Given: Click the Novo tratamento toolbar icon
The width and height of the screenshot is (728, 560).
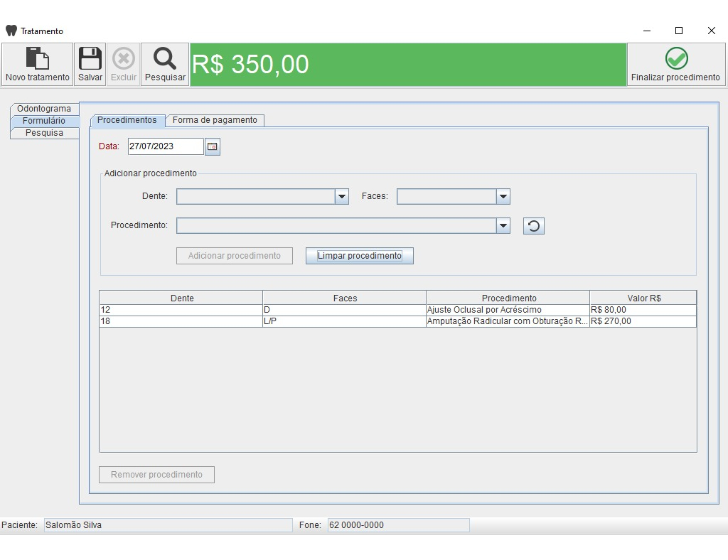Looking at the screenshot, I should click(x=37, y=58).
